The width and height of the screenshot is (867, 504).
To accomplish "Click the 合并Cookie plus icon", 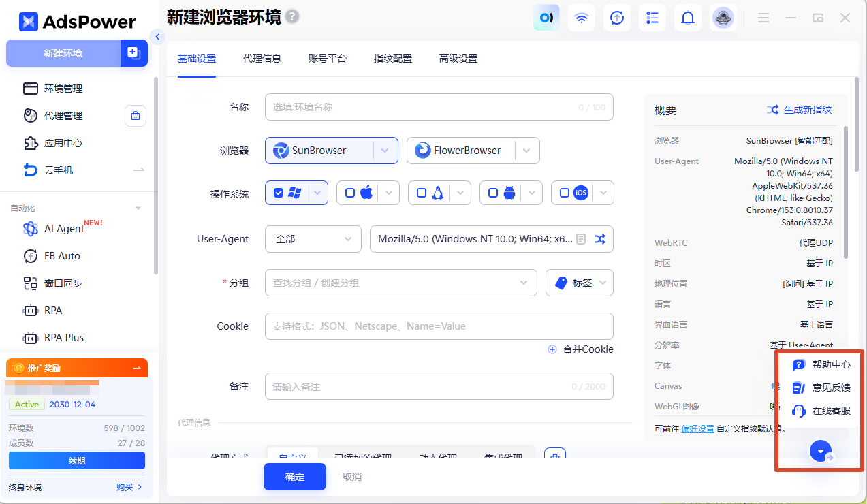I will 552,349.
